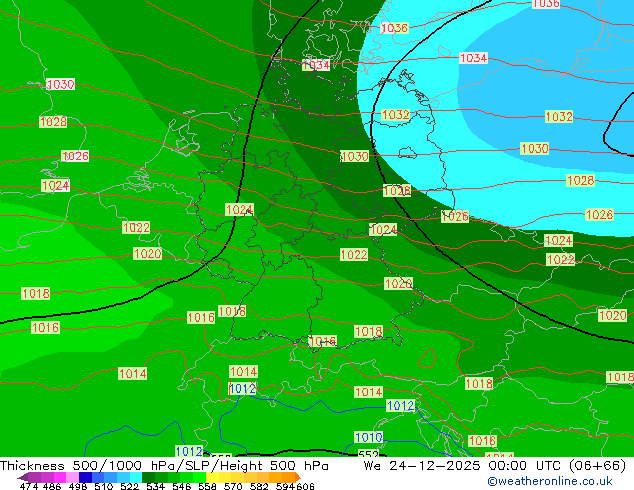Click the legend value 474

click(x=29, y=486)
